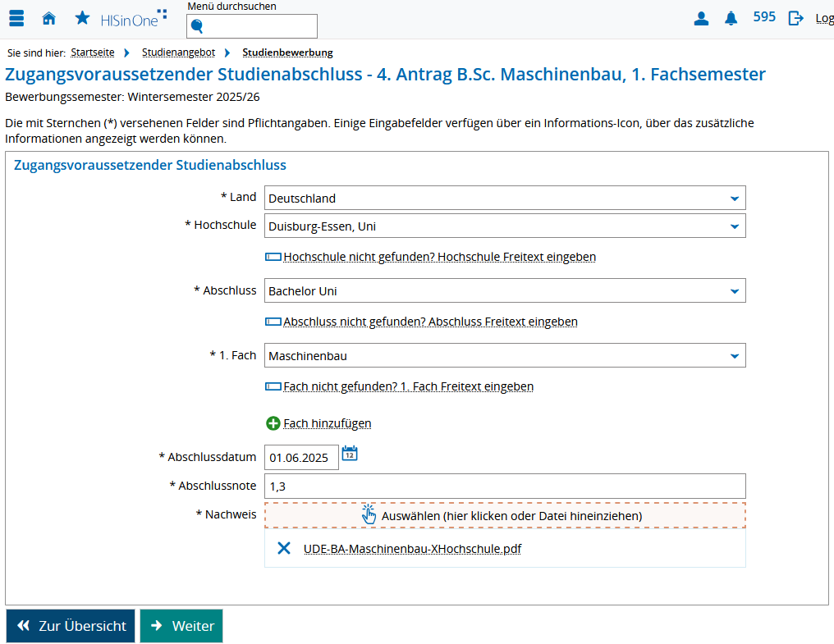Click Hochschule Freitext eingeben link
This screenshot has width=834, height=644.
439,257
